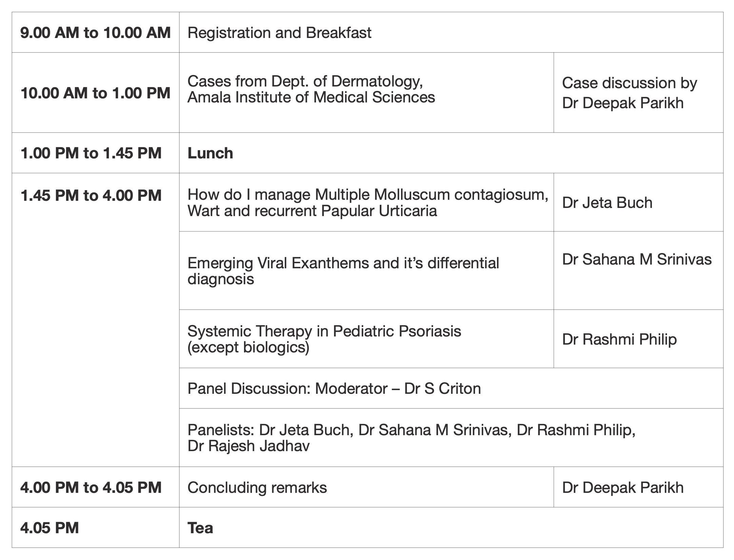Screen dimensions: 734x560
Task: Click the speaker name 'Dr Jeta Buch'
Action: (607, 202)
